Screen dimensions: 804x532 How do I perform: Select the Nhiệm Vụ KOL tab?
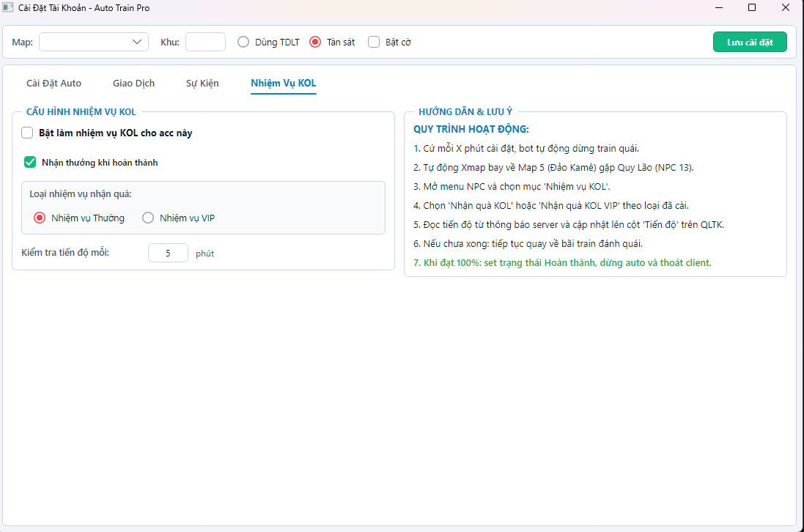(284, 83)
